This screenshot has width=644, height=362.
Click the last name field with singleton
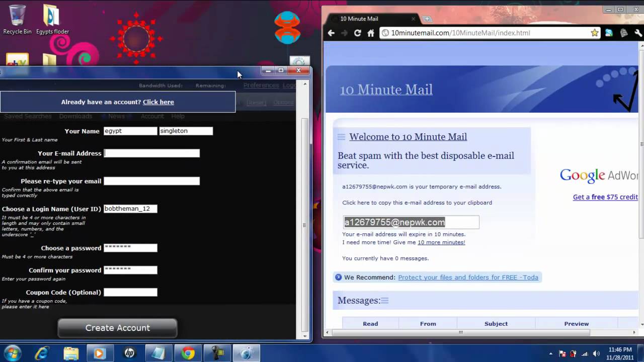pos(186,131)
